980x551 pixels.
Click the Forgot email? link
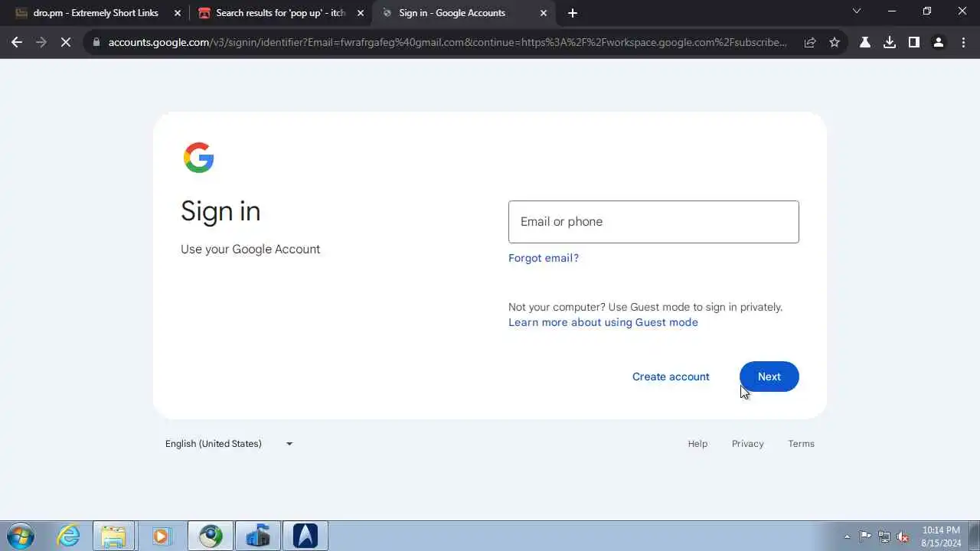pos(544,258)
